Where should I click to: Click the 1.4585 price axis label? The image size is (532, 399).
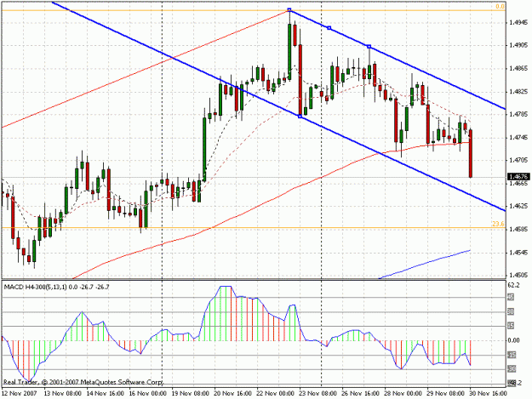point(518,229)
